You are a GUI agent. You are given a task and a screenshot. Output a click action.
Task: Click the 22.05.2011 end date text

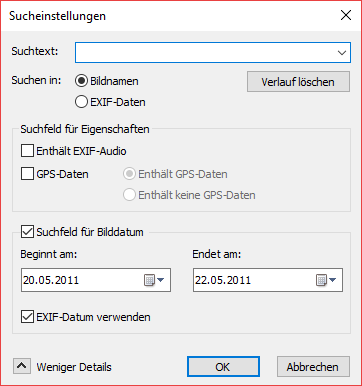tap(223, 280)
